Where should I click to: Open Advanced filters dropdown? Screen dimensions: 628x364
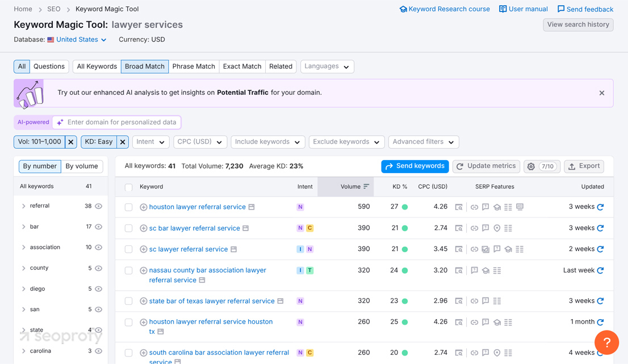[424, 142]
